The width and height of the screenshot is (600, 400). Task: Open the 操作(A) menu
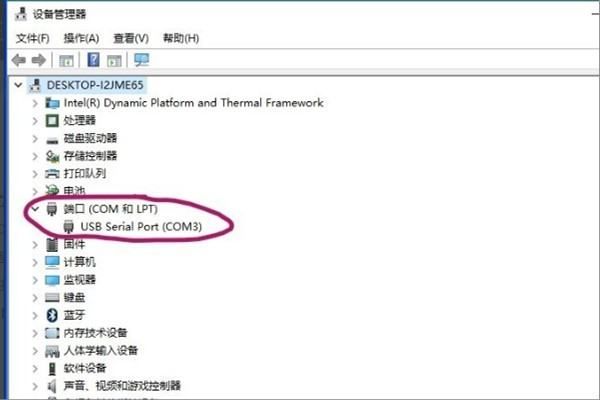pos(81,38)
